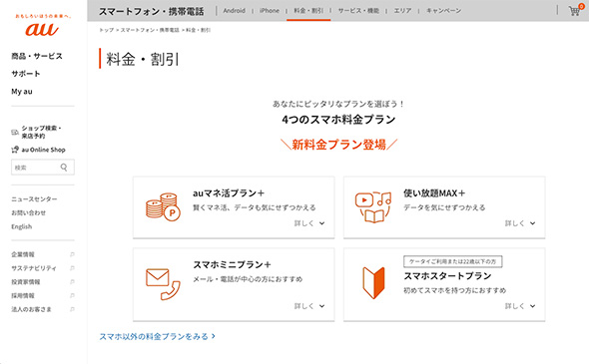Click the 新料金プラン登場 banner text

click(338, 145)
